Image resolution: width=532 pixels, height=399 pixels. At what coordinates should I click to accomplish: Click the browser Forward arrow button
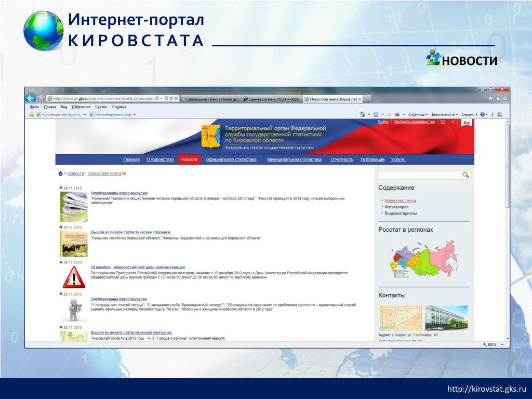(x=41, y=98)
